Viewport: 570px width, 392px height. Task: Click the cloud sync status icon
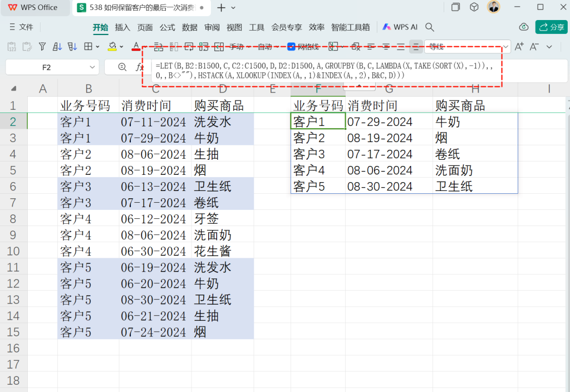(523, 27)
